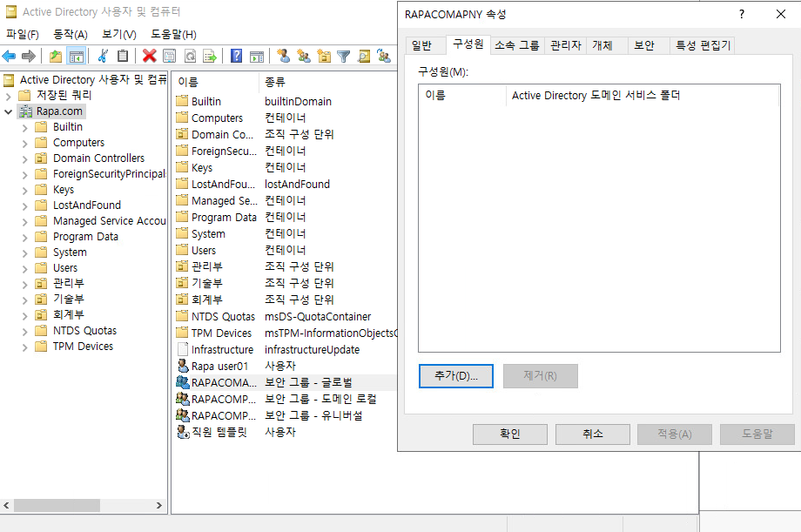Click the red X Delete icon

click(x=149, y=56)
